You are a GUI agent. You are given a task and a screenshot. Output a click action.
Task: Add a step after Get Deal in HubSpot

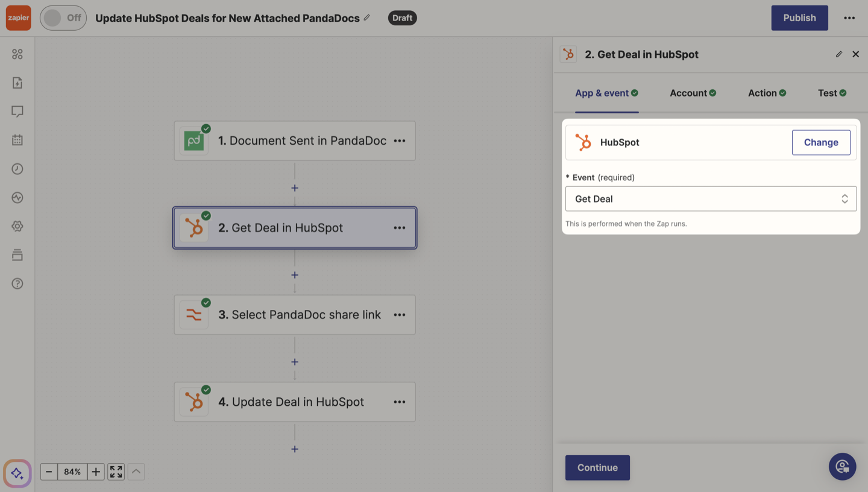(x=295, y=275)
